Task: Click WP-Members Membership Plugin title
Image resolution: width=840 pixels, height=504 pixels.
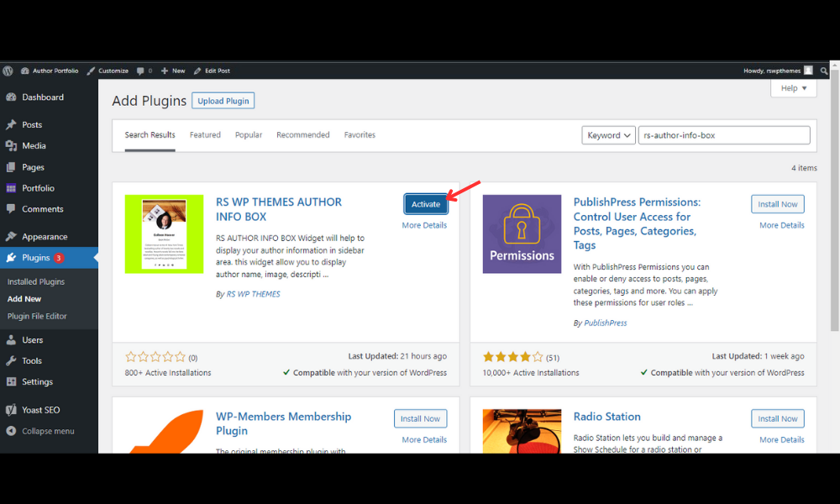Action: pyautogui.click(x=283, y=423)
